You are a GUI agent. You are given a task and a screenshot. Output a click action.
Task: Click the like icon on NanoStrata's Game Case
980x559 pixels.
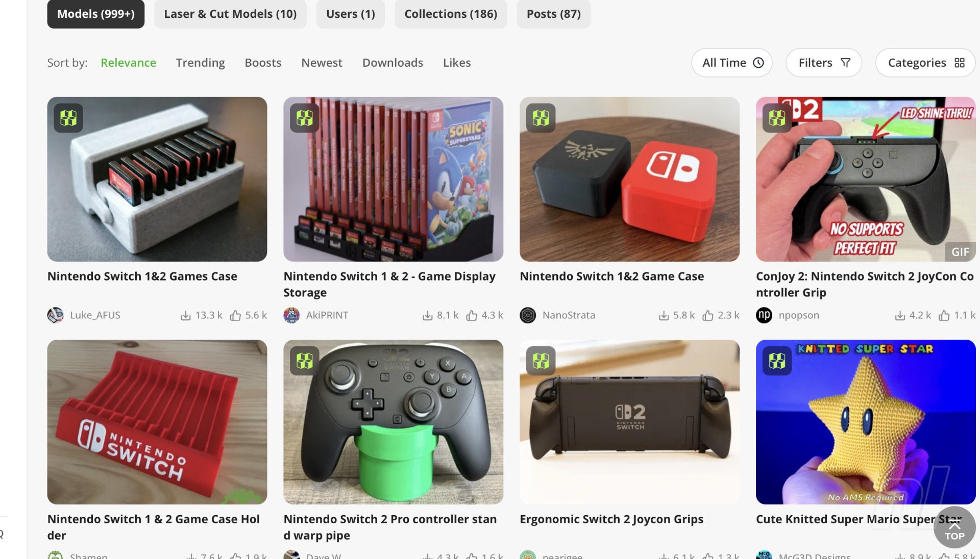[708, 316]
